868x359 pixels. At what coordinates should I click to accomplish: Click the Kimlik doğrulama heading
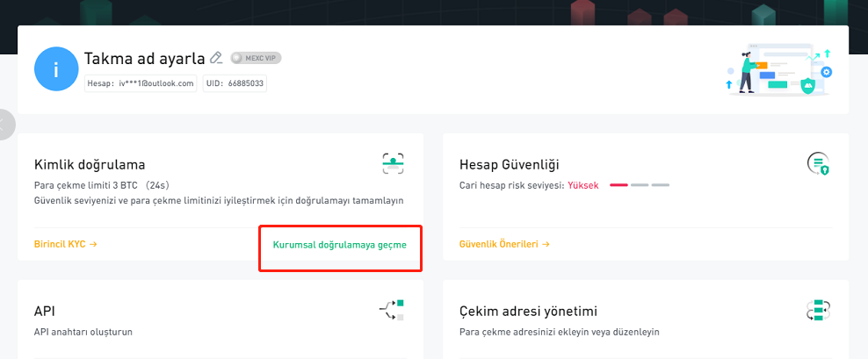tap(90, 164)
